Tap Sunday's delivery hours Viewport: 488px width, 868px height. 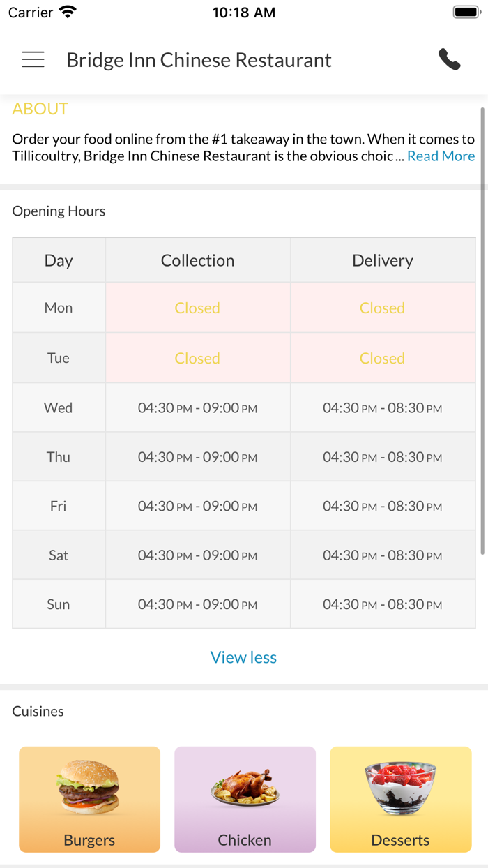point(382,604)
